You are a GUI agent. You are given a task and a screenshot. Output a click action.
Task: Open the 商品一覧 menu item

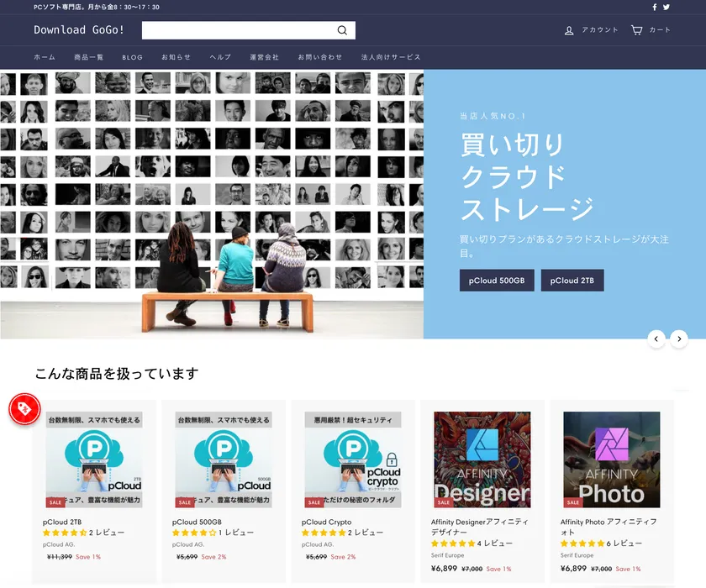[x=89, y=57]
